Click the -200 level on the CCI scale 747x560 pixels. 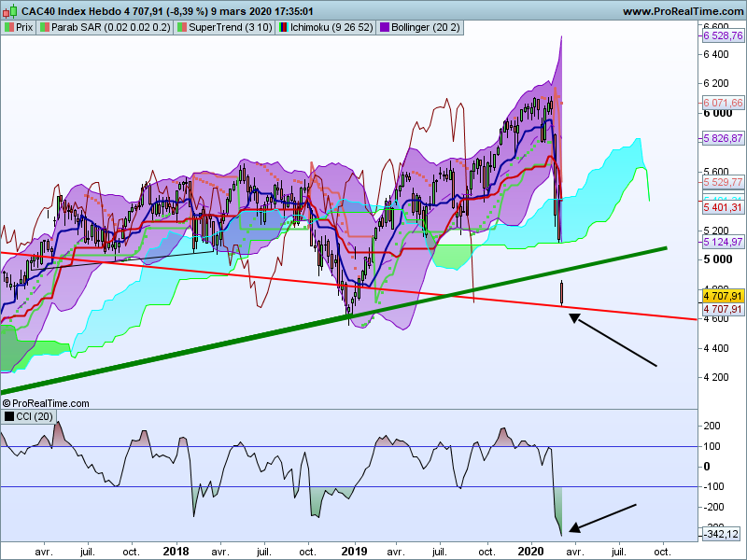click(712, 507)
